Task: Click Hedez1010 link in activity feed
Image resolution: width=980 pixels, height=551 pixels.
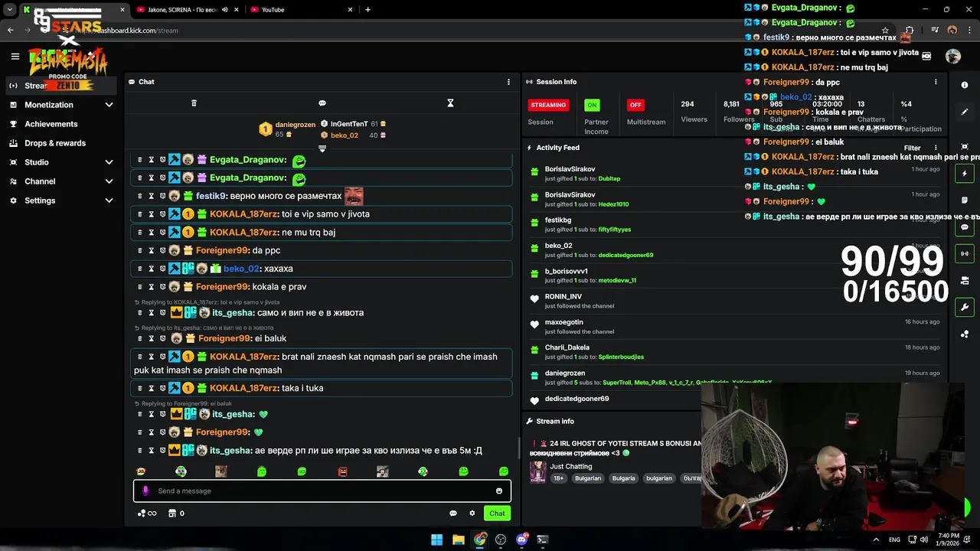Action: 613,204
